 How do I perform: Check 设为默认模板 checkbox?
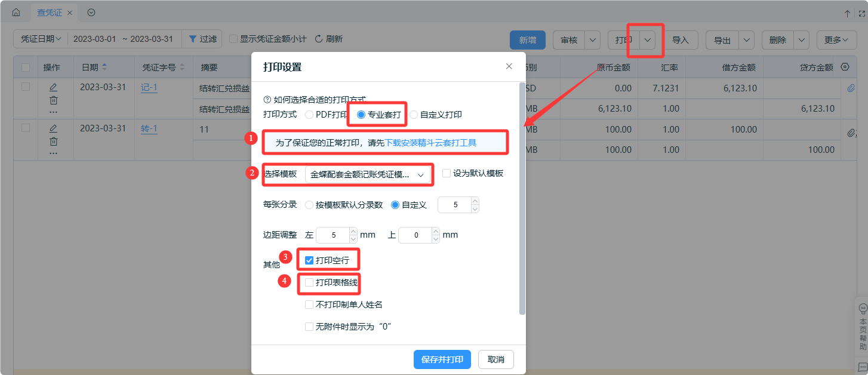[447, 174]
